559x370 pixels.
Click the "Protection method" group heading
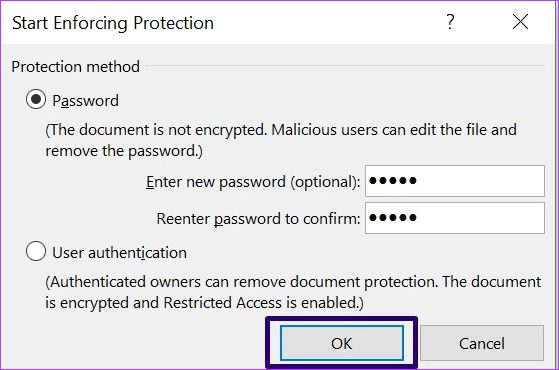click(x=76, y=67)
